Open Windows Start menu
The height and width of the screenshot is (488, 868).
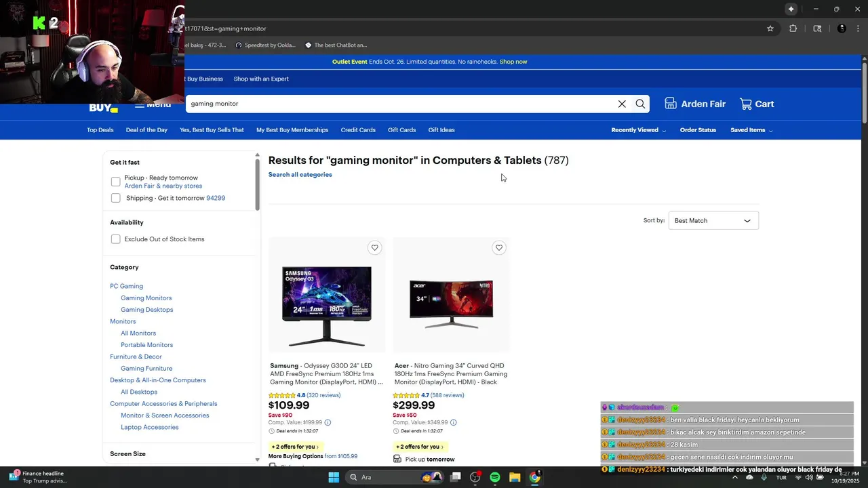(x=334, y=477)
